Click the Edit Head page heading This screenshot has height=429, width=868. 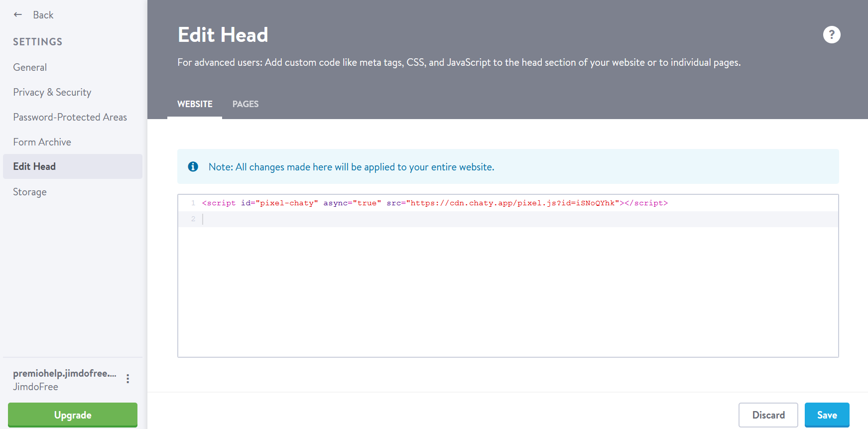(223, 35)
